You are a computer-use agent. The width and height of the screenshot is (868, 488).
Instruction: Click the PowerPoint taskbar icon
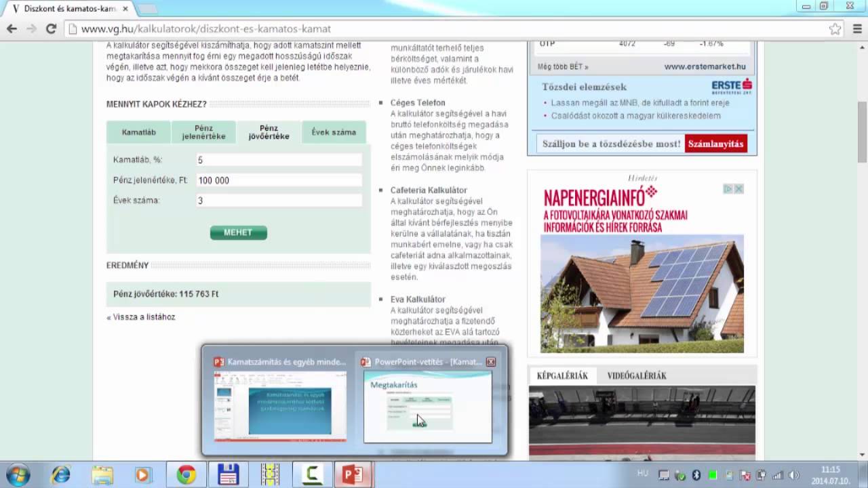point(353,474)
